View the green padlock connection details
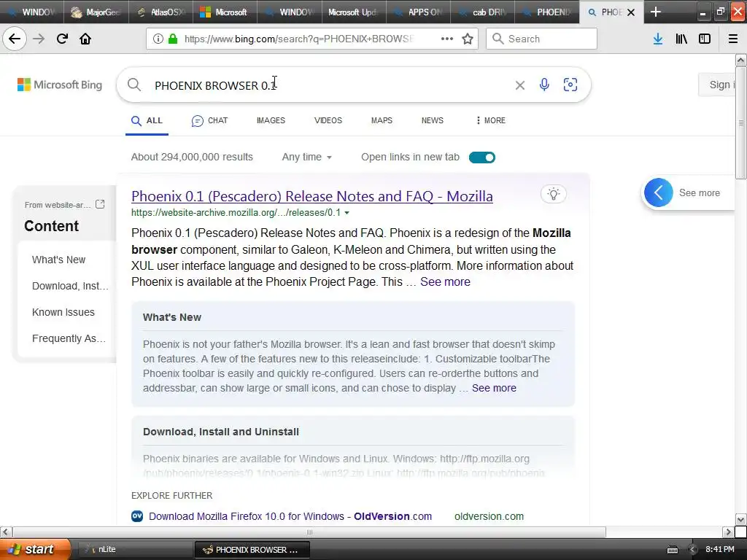 173,39
